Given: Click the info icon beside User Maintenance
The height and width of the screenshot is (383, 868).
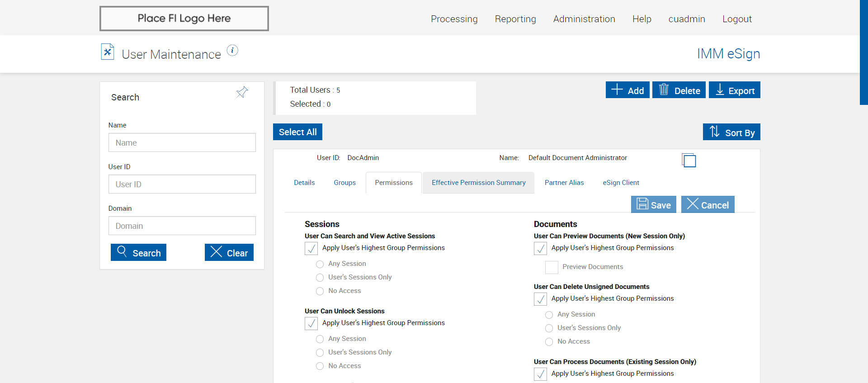Looking at the screenshot, I should click(x=232, y=51).
